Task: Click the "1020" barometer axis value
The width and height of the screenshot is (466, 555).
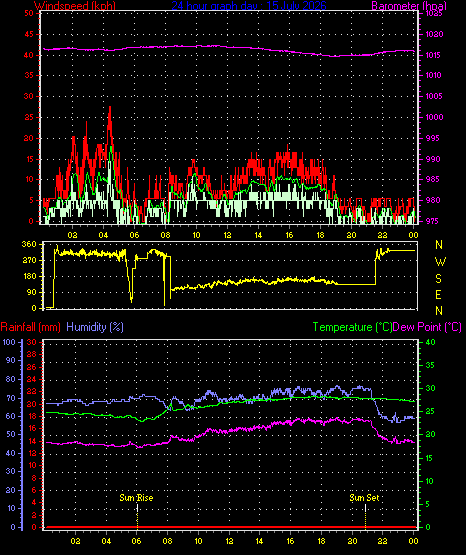Action: pyautogui.click(x=434, y=34)
